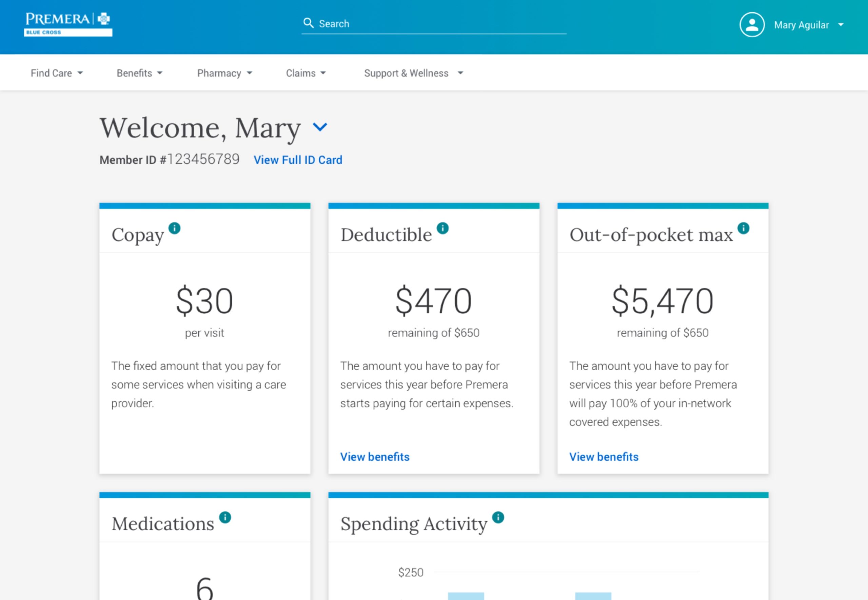Image resolution: width=868 pixels, height=600 pixels.
Task: Click the Premera Blue Cross logo
Action: click(68, 24)
